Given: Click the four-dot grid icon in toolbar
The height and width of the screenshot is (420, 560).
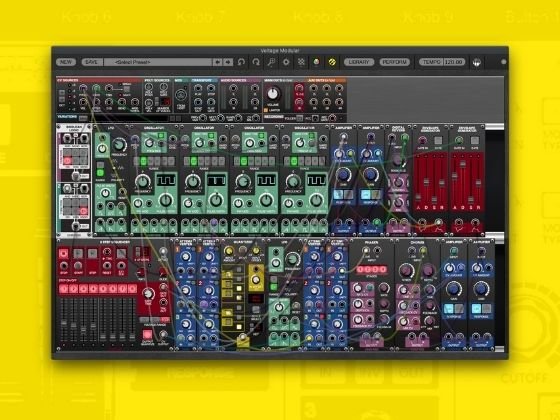Looking at the screenshot, I should click(x=301, y=62).
